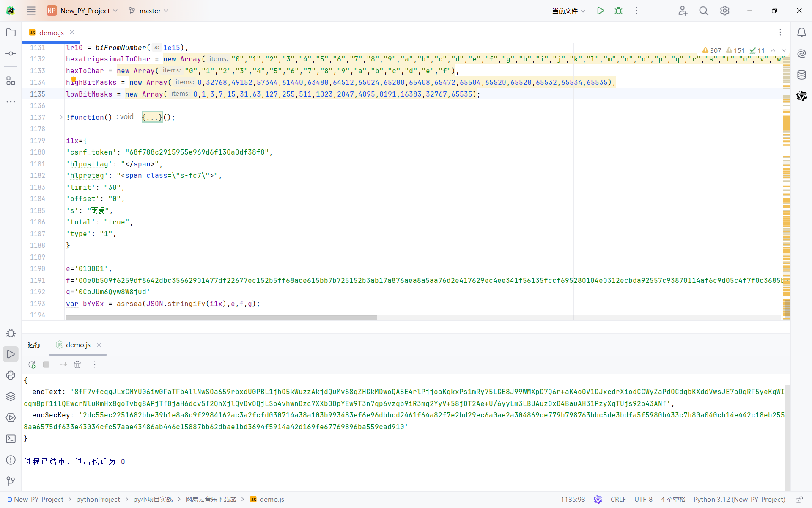This screenshot has width=812, height=508.
Task: Open the main hamburger menu
Action: point(31,11)
